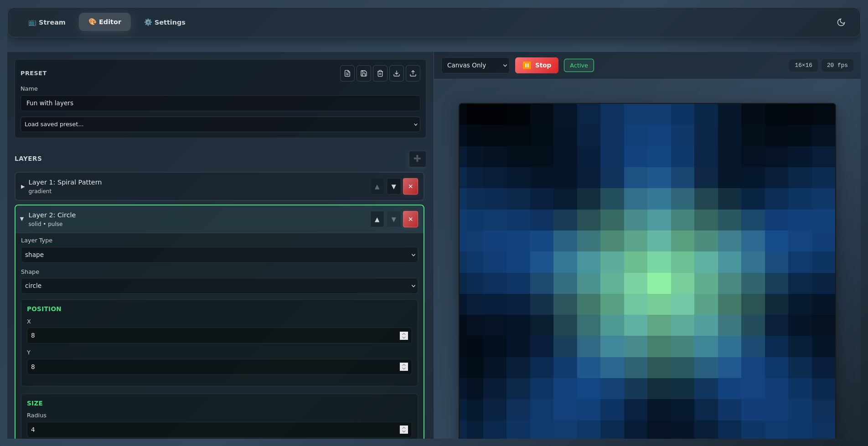
Task: Import a preset using the download icon
Action: [x=396, y=73]
